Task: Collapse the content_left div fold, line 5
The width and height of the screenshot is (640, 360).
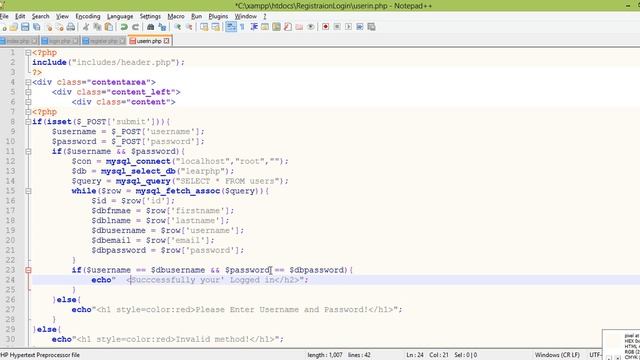Action: [28, 92]
